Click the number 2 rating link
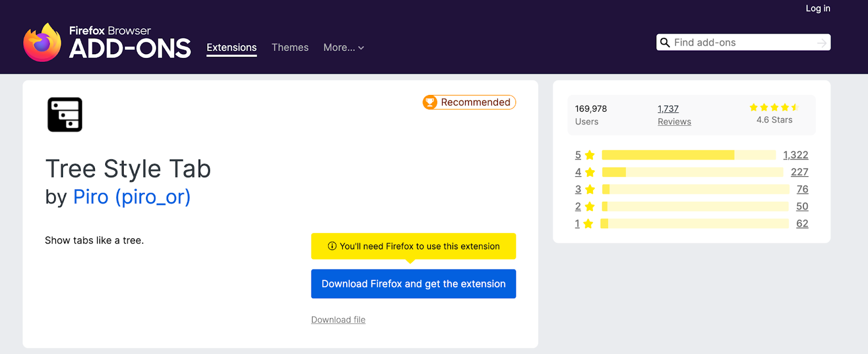The width and height of the screenshot is (868, 354). click(x=578, y=207)
